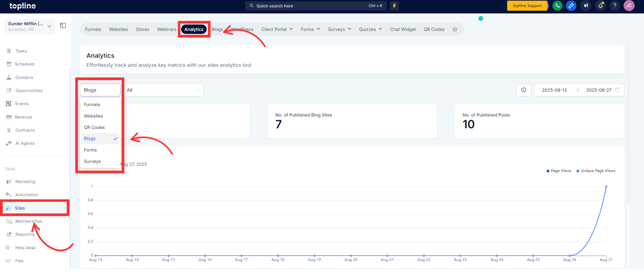Click the end date 2025-08-27
The height and width of the screenshot is (272, 644).
[599, 90]
